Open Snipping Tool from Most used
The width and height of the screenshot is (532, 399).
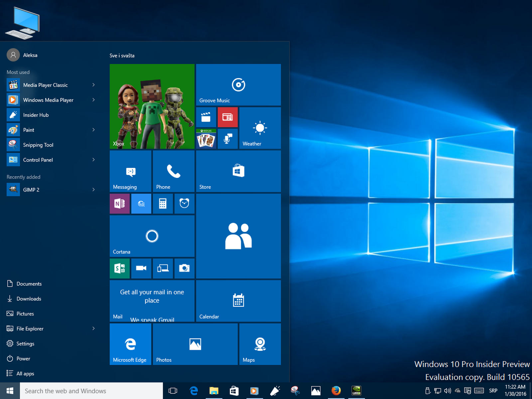coord(38,145)
